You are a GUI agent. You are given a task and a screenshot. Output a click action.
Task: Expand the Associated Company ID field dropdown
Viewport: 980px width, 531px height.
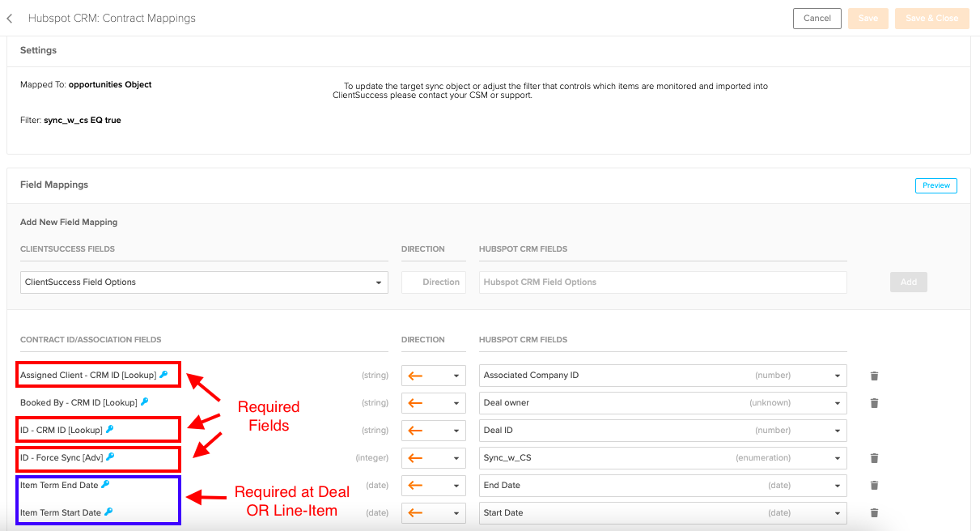click(663, 376)
